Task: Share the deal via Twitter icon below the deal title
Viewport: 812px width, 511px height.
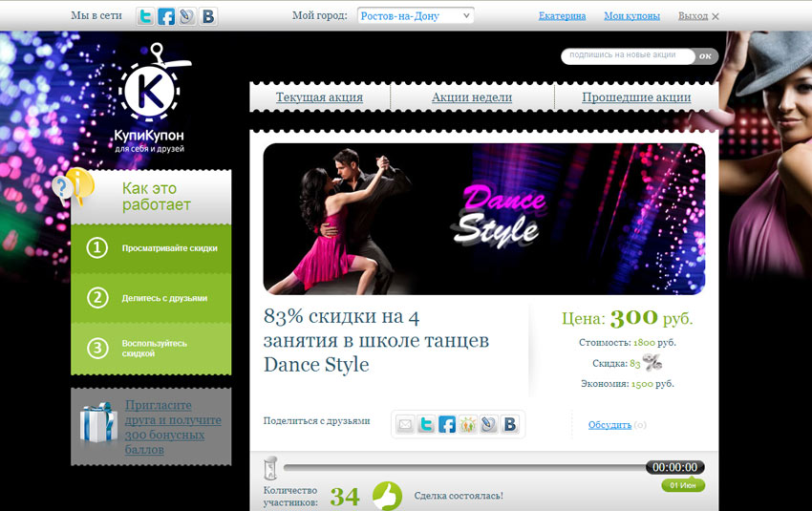Action: pos(426,424)
